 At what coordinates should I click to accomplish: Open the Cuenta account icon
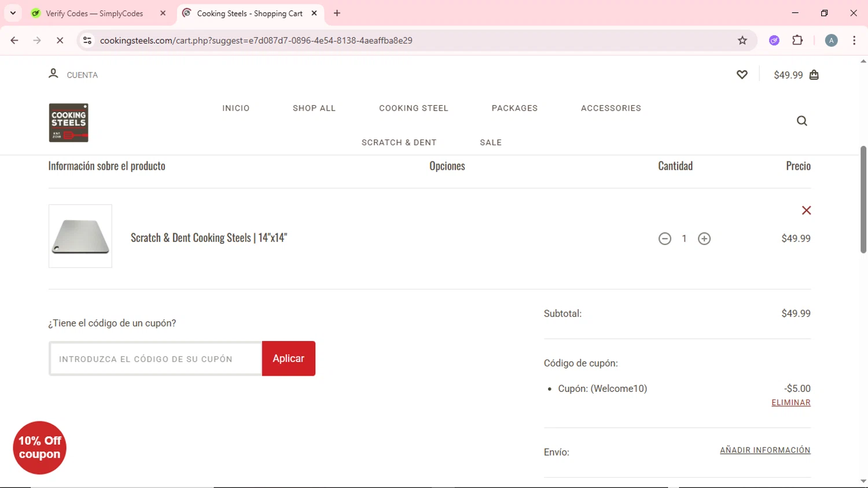click(x=53, y=74)
